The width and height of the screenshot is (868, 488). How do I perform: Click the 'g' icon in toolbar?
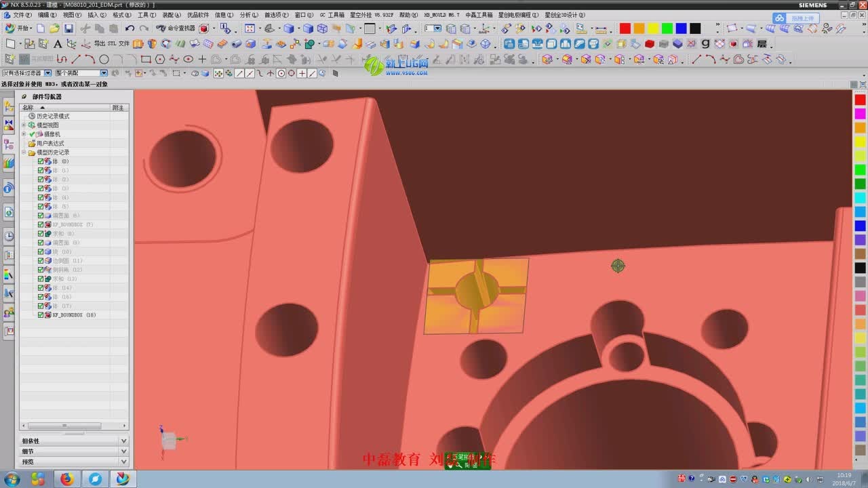(x=705, y=43)
